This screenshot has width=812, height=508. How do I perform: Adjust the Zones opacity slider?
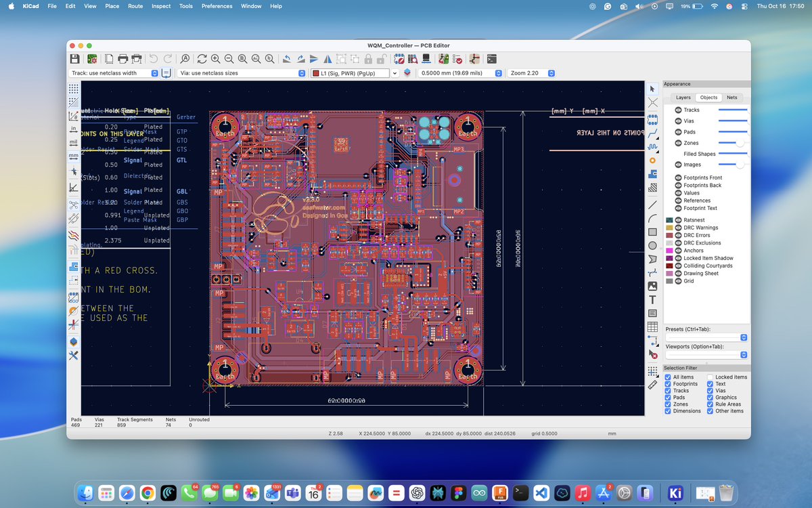[x=733, y=143]
